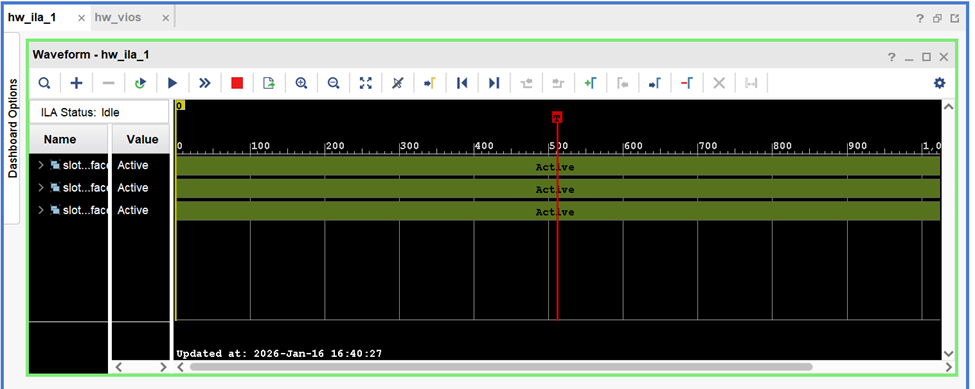Zoom fit the entire waveform
Viewport: 975px width, 389px height.
click(x=366, y=83)
